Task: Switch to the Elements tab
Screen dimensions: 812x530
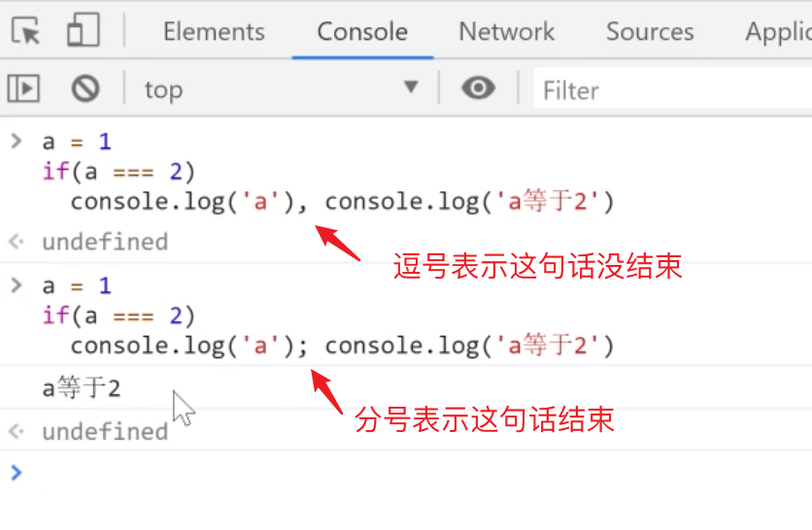Action: pos(214,32)
